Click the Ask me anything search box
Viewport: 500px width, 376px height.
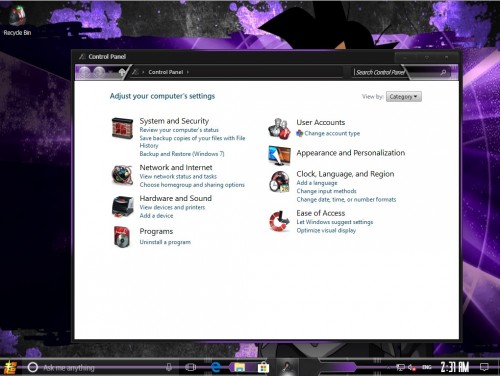coord(100,367)
